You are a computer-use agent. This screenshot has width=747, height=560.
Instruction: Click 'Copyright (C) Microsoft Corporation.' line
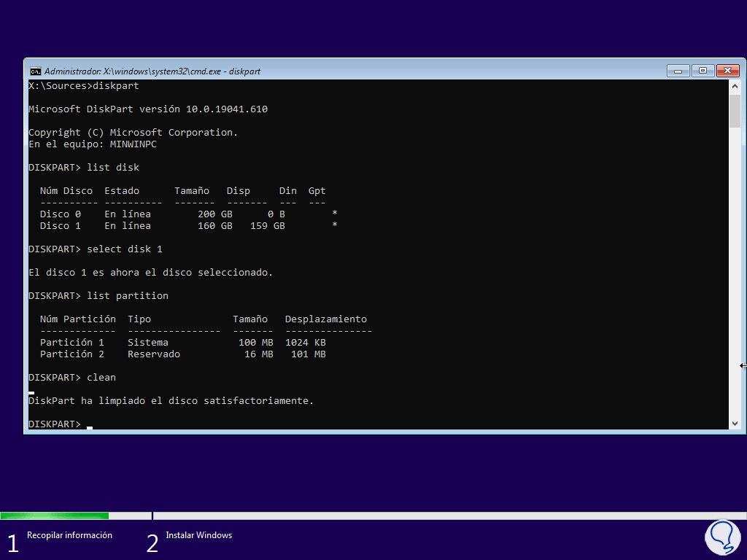[x=133, y=133]
